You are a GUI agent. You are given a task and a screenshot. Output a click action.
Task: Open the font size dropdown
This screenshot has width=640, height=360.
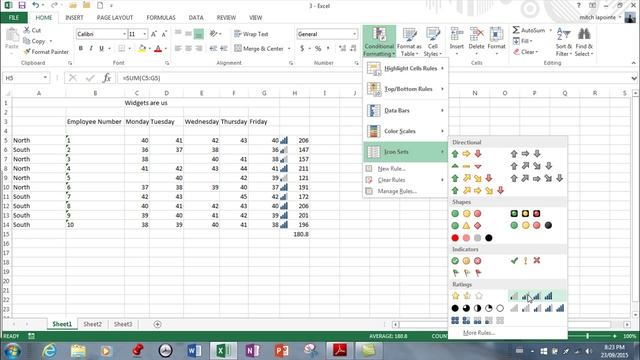click(144, 34)
